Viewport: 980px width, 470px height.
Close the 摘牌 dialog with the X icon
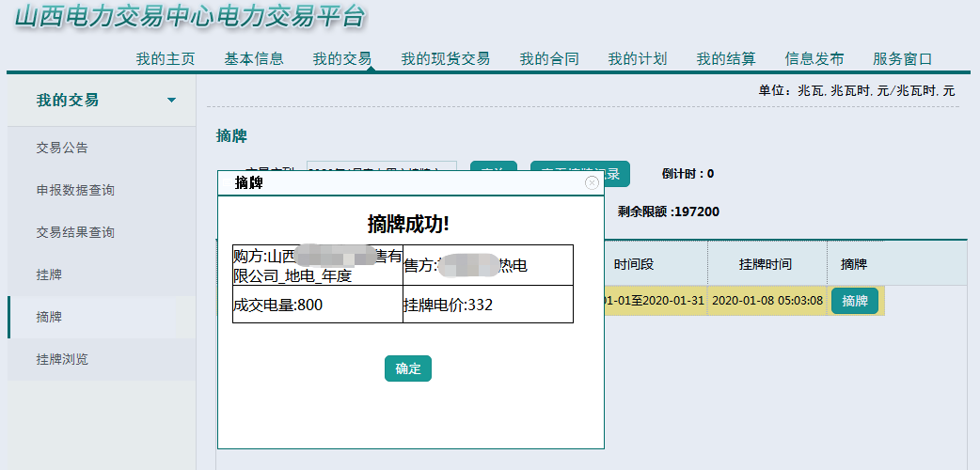592,182
